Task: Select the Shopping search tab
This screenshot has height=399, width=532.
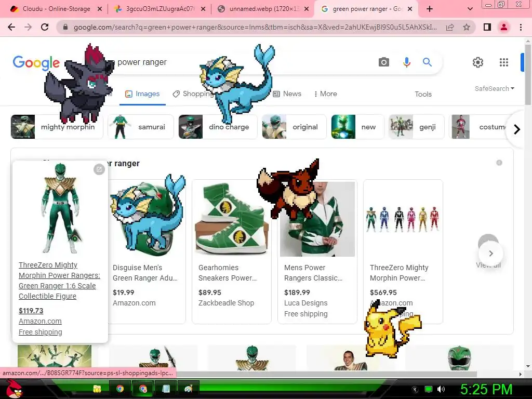Action: [x=193, y=94]
